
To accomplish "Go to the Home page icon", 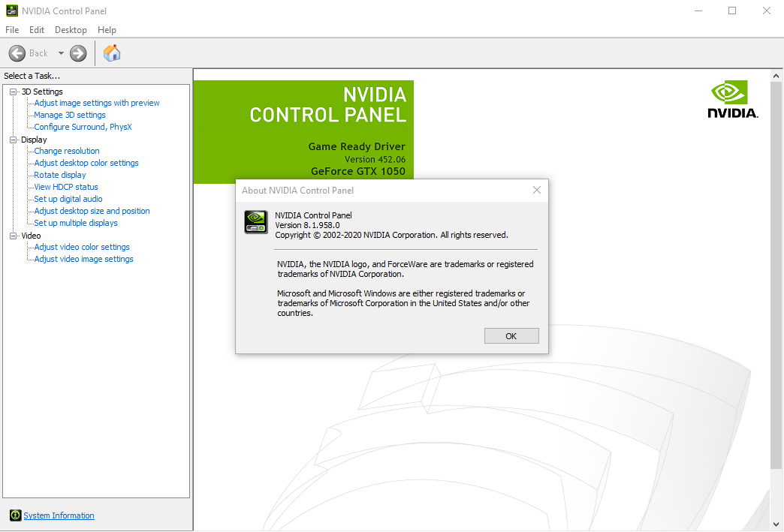I will (112, 53).
